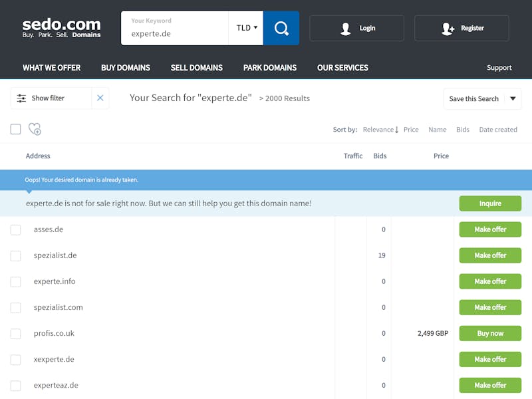Open PARK DOMAINS menu
This screenshot has width=532, height=399.
[x=270, y=68]
